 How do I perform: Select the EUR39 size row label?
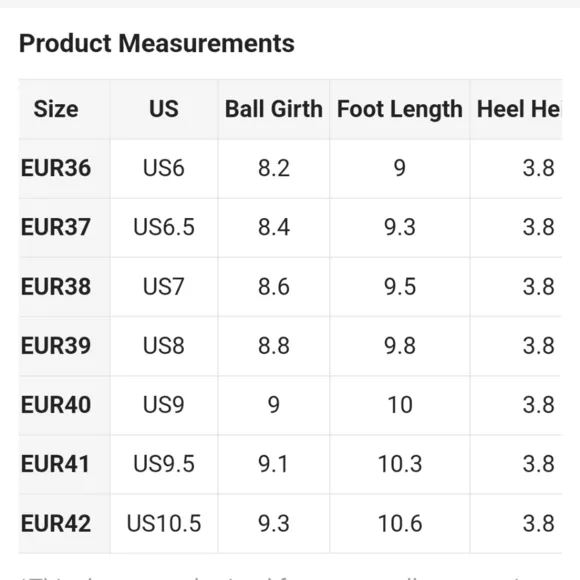(x=56, y=345)
